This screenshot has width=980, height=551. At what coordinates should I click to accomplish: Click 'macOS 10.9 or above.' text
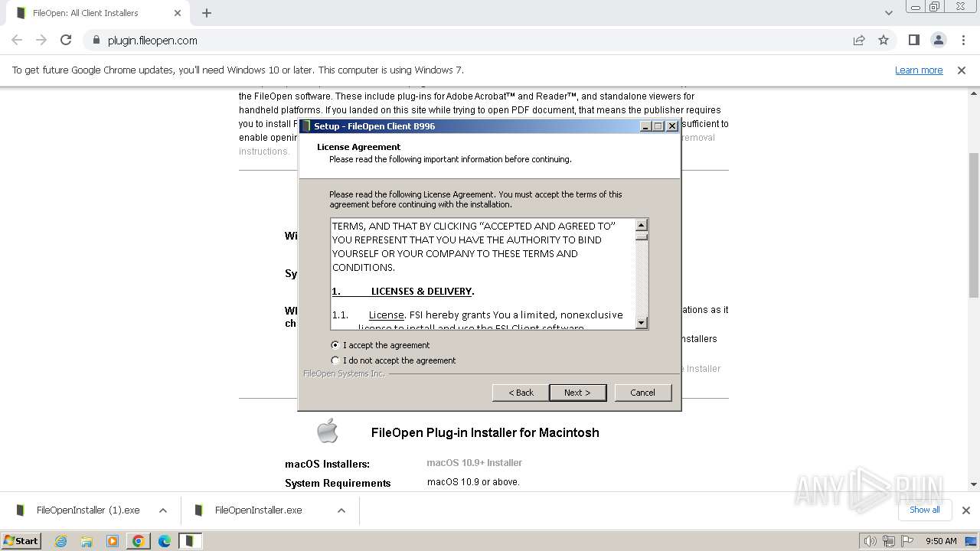point(473,482)
